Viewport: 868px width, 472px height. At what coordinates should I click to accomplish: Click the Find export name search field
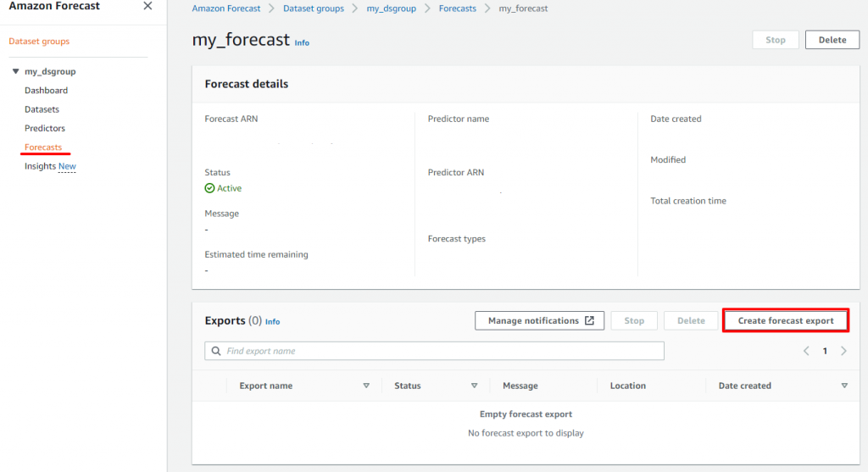(x=435, y=351)
